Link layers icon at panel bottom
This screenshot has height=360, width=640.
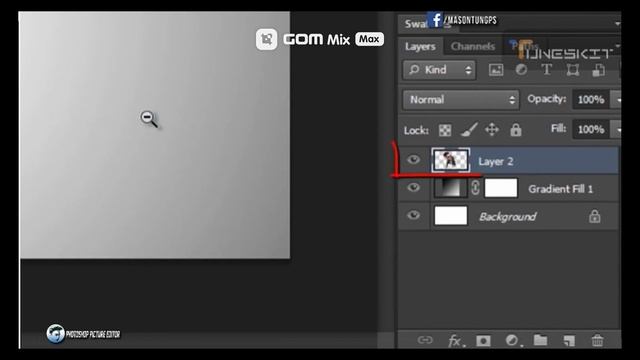click(425, 340)
